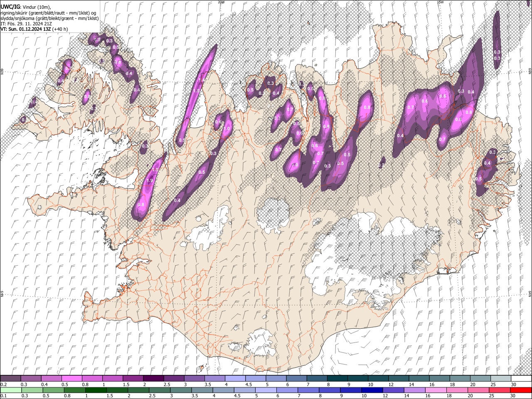
Task: Click the 30 label under the rain legend
Action: pyautogui.click(x=512, y=396)
